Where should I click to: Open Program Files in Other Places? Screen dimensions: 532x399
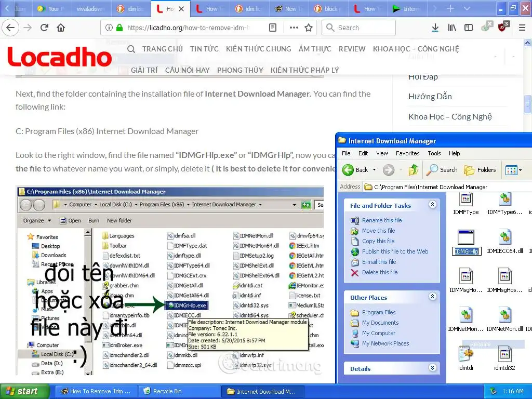click(x=379, y=312)
